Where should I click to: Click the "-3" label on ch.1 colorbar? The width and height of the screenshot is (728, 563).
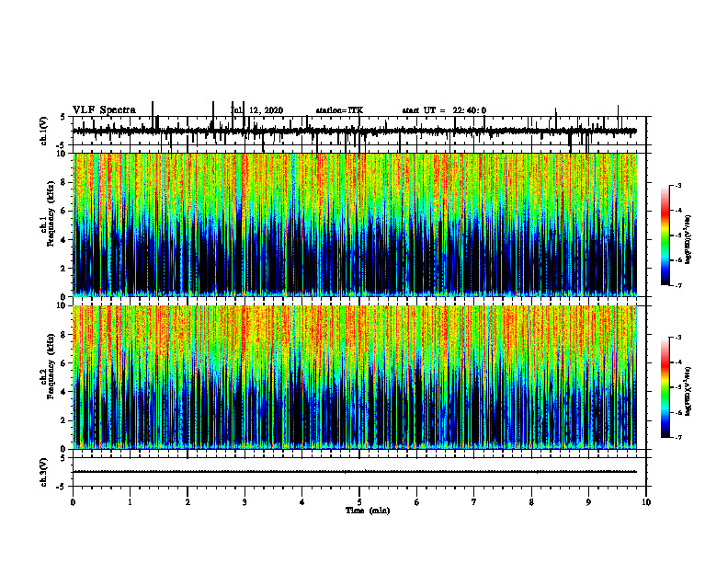[x=677, y=185]
